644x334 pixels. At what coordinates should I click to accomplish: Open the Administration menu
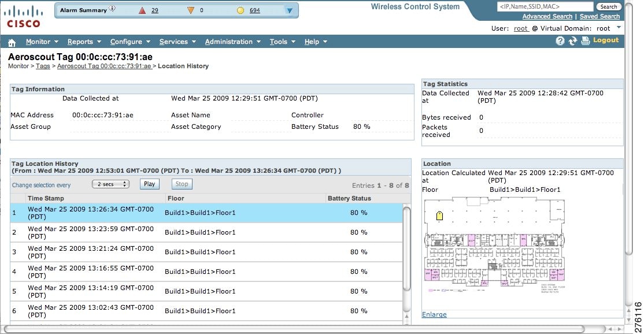tap(233, 42)
